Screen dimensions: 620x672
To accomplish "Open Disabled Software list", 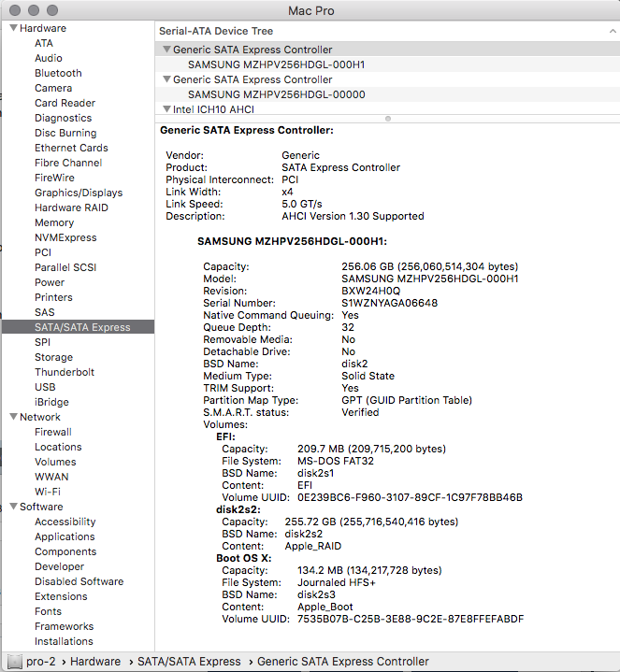I will click(79, 581).
